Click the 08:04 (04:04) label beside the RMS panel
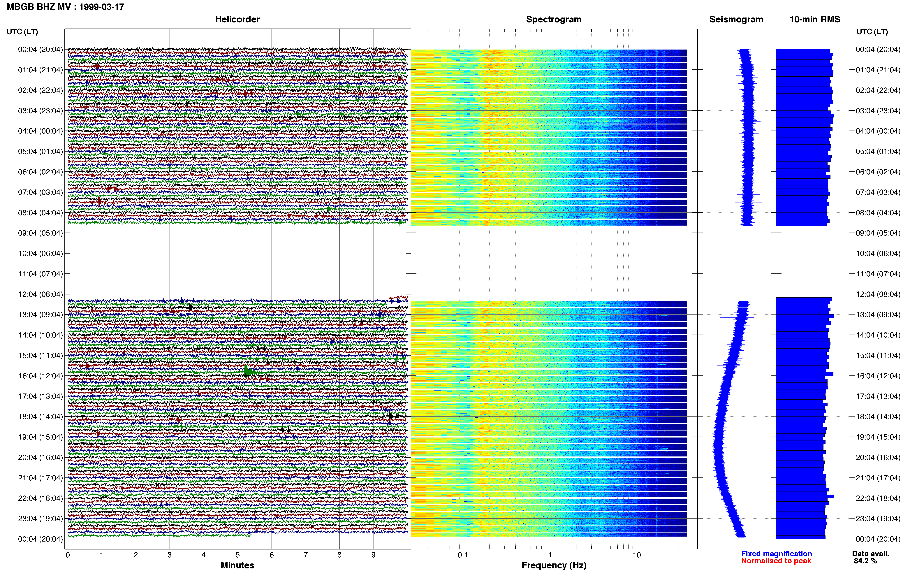Viewport: 924px width, 578px height. click(878, 212)
